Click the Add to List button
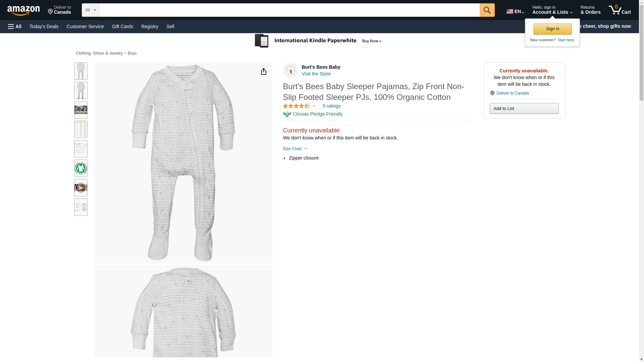 click(524, 108)
